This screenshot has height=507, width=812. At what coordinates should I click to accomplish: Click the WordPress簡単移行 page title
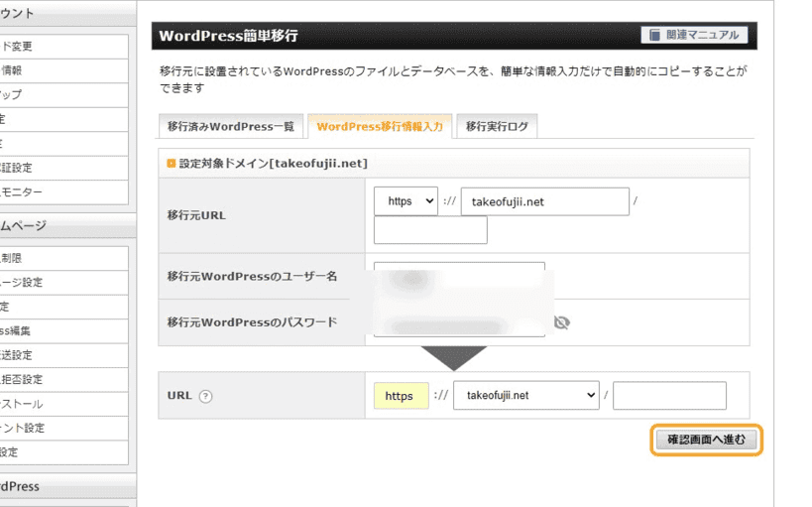click(x=228, y=36)
